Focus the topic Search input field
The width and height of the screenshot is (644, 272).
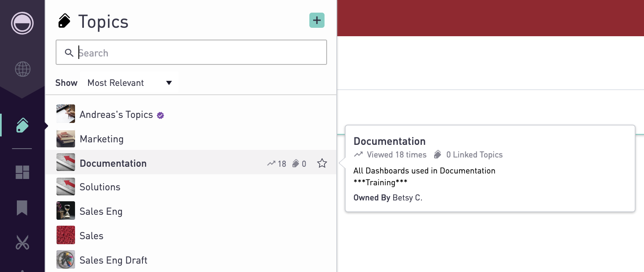(x=191, y=52)
